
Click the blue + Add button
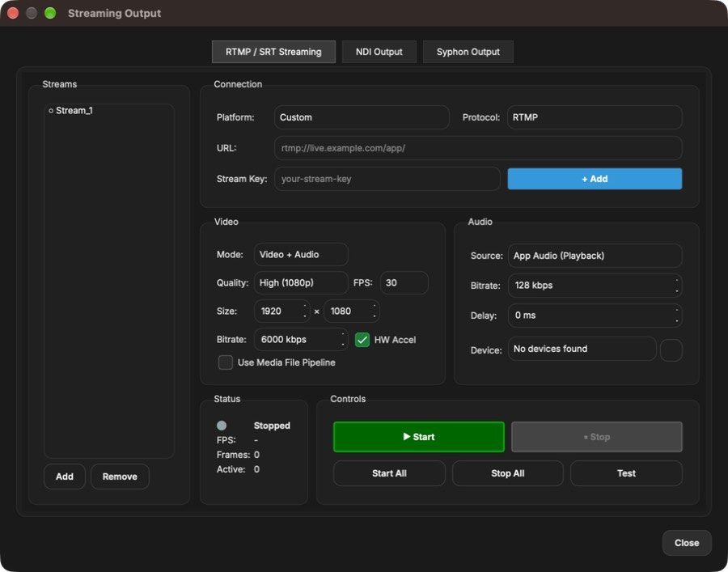(595, 179)
